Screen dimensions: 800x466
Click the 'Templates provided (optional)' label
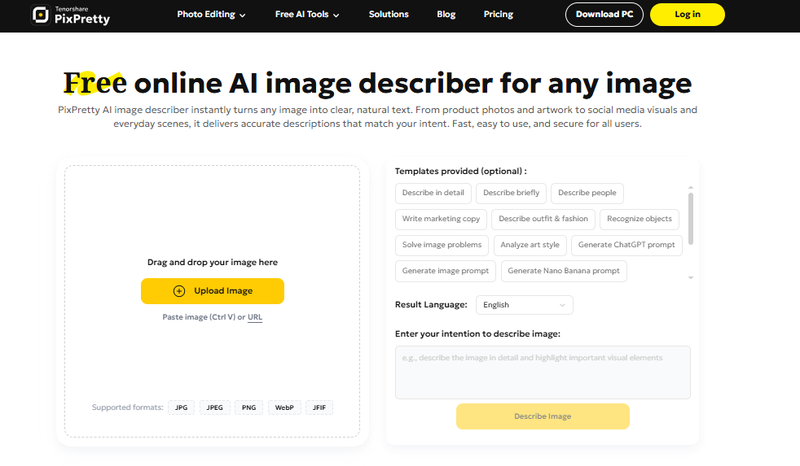point(461,171)
